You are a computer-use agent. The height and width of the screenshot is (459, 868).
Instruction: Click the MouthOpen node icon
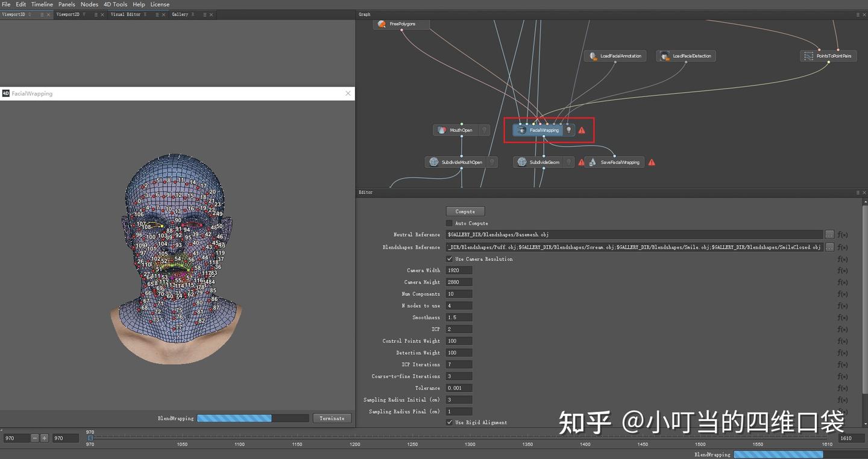[442, 130]
